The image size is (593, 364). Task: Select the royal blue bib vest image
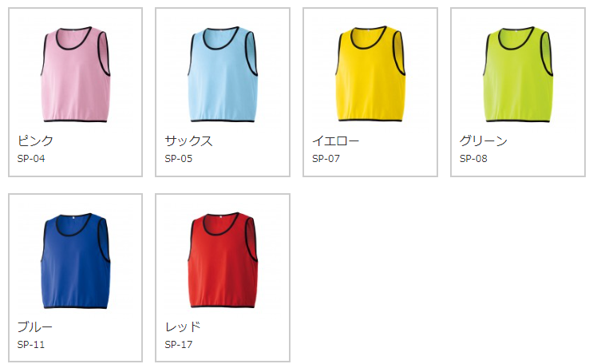point(76,260)
